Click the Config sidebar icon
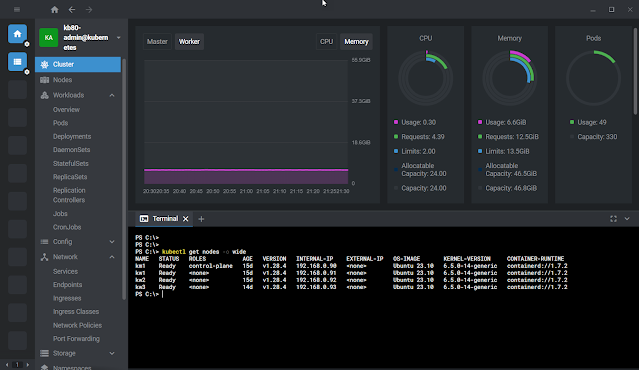The width and height of the screenshot is (639, 370). click(44, 242)
